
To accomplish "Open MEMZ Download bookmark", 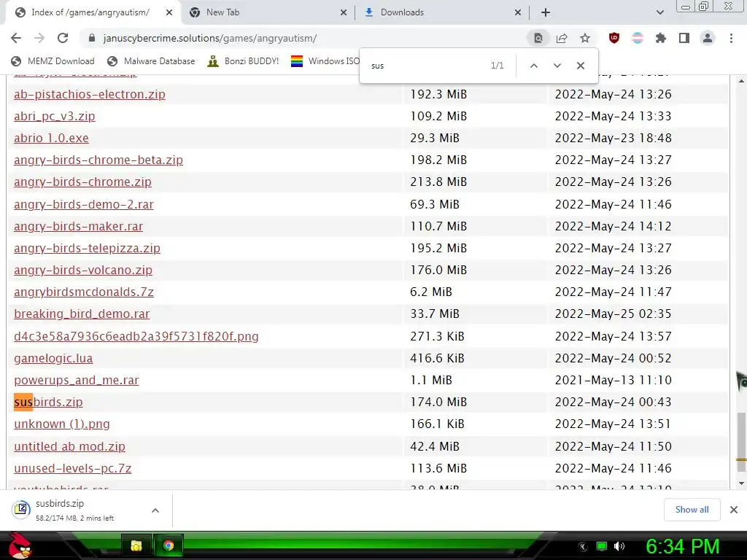I will click(53, 61).
